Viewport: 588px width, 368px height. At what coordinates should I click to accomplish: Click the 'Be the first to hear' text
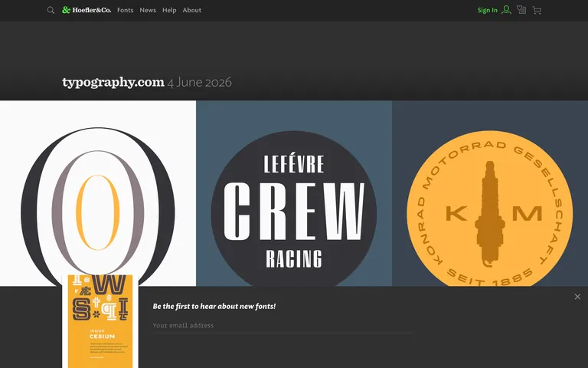click(x=214, y=307)
